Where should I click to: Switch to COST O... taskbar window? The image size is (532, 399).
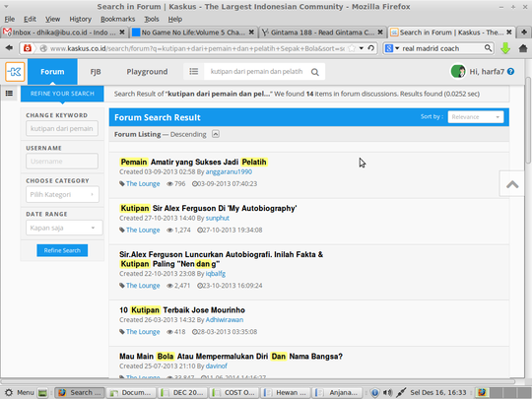pos(233,392)
